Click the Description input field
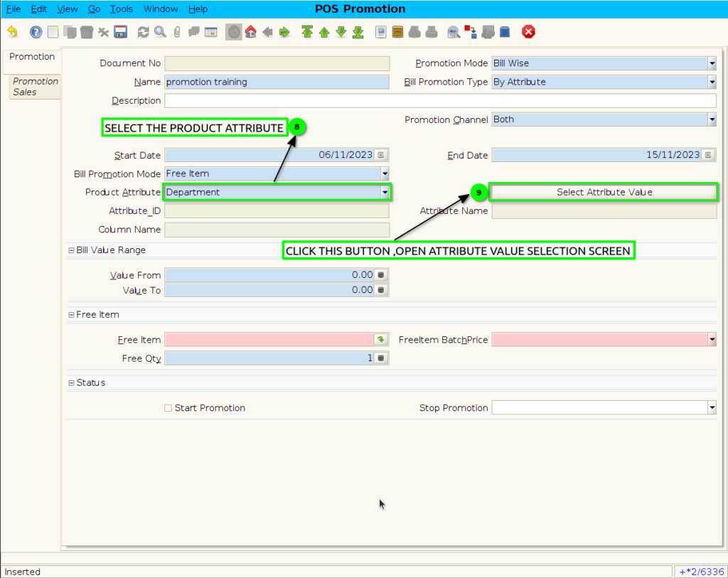The height and width of the screenshot is (578, 728). tap(440, 101)
